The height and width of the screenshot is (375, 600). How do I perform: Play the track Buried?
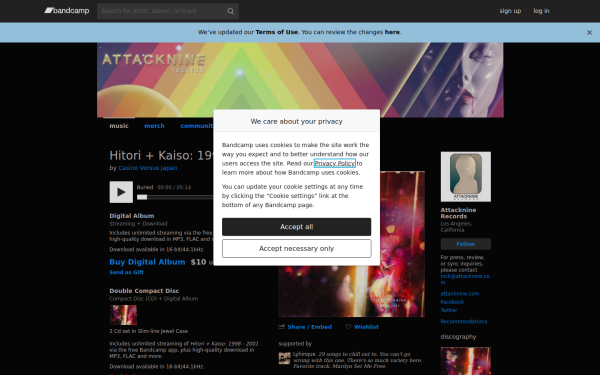pos(121,192)
